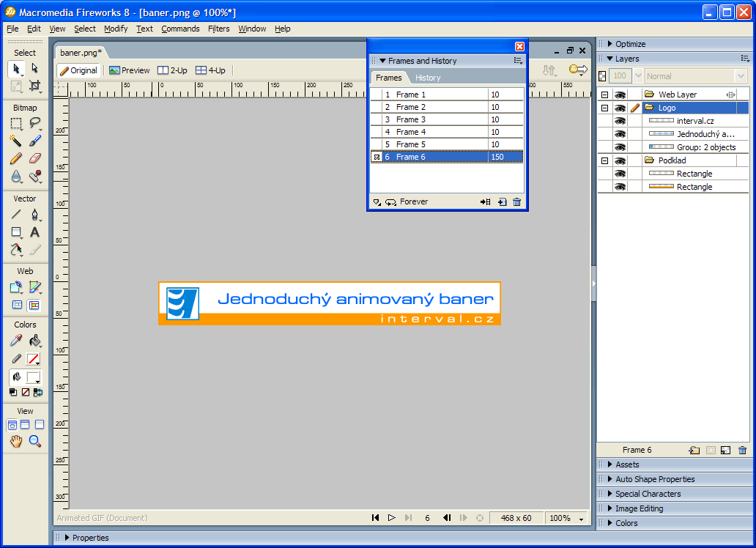Image resolution: width=756 pixels, height=548 pixels.
Task: Select the Eraser tool
Action: (x=34, y=158)
